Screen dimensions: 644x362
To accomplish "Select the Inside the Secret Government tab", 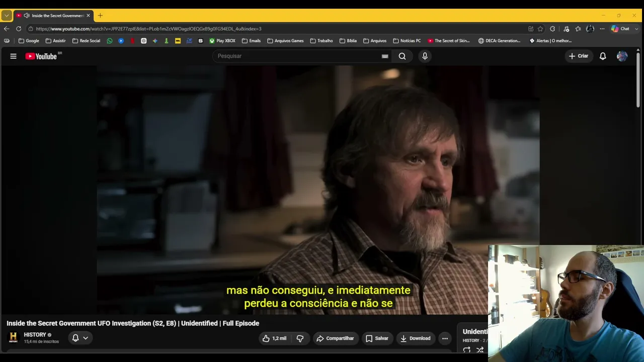I will [53, 16].
